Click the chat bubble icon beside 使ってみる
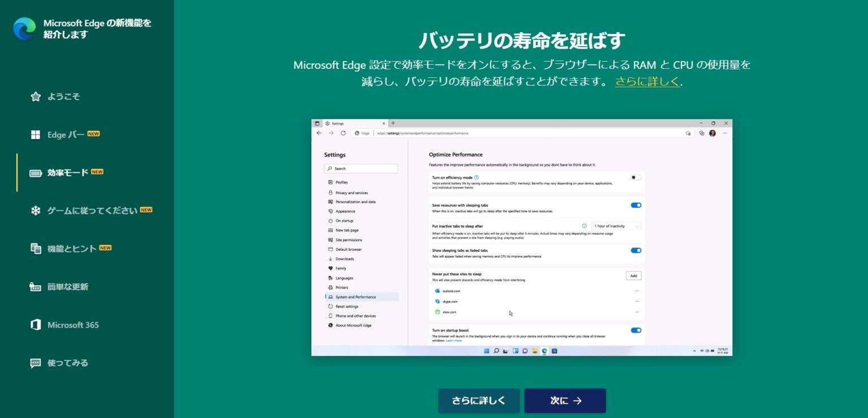The image size is (868, 418). [x=36, y=363]
